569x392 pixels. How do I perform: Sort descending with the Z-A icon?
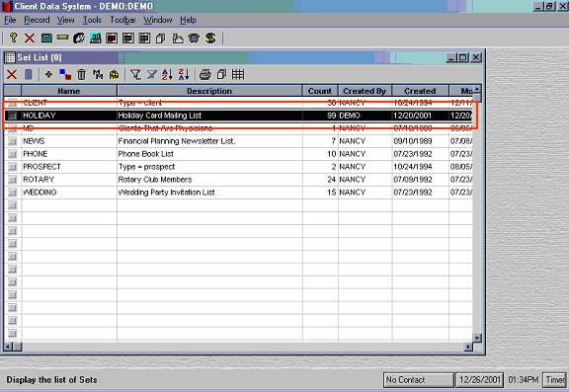184,74
